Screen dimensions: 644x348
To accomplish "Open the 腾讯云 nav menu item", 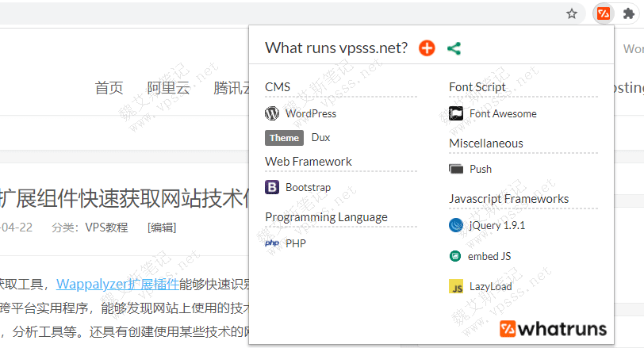I will (232, 88).
